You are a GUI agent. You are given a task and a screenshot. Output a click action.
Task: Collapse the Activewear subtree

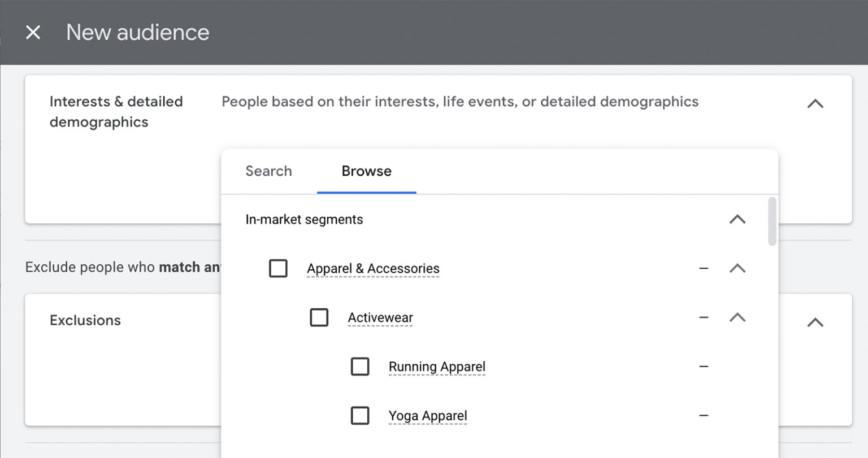pos(737,317)
